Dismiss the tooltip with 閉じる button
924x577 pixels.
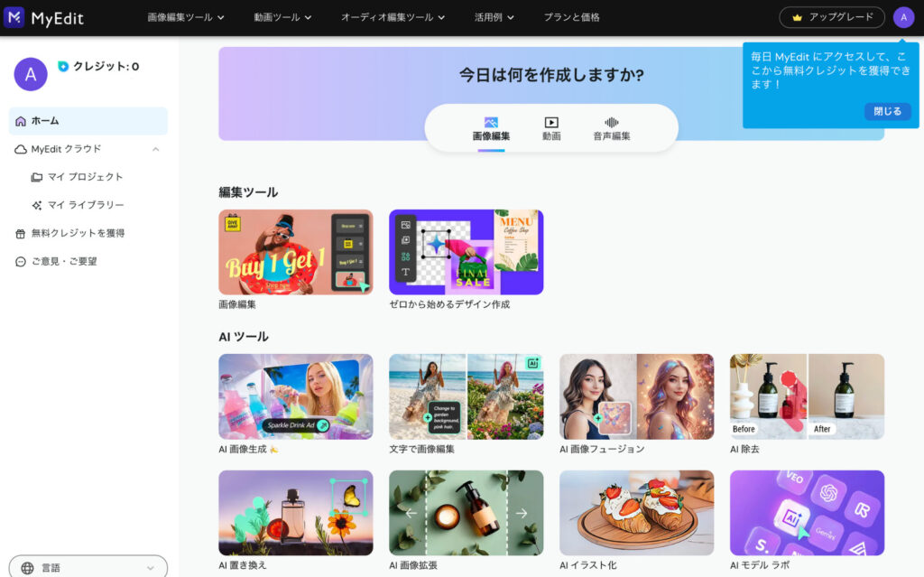pyautogui.click(x=887, y=111)
